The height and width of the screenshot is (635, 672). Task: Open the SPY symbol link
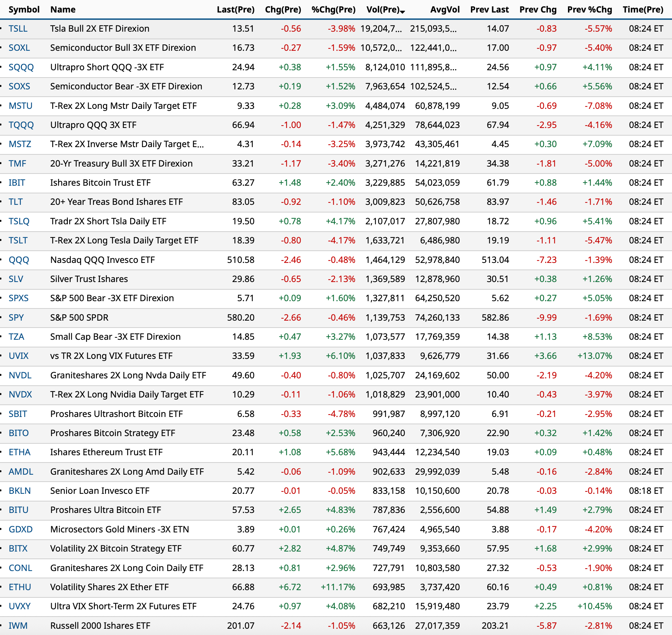tap(16, 317)
